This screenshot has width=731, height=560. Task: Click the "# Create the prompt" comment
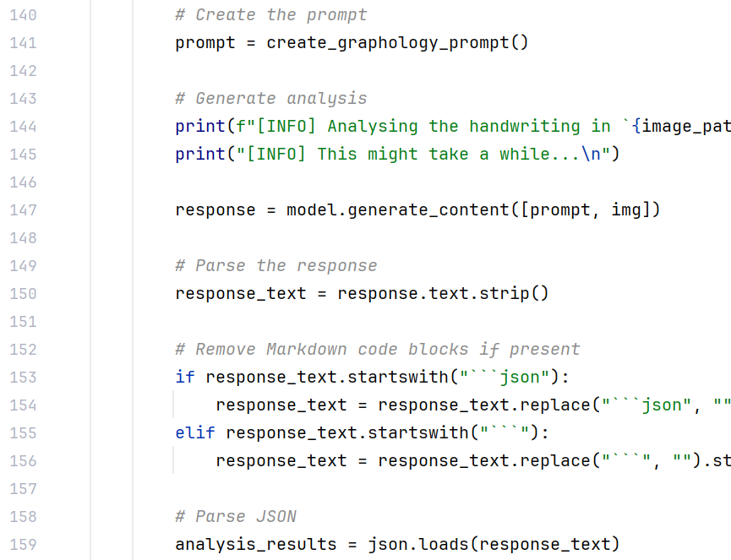click(x=271, y=15)
